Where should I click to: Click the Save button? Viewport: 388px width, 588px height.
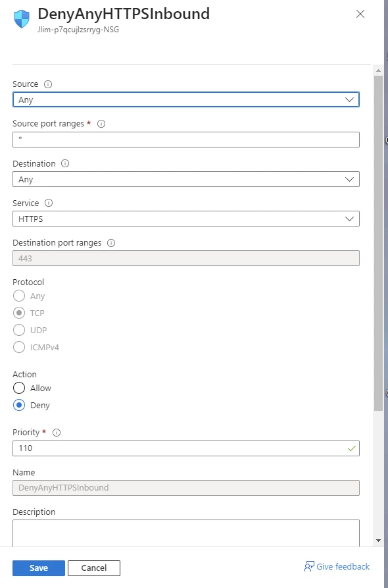click(x=39, y=568)
